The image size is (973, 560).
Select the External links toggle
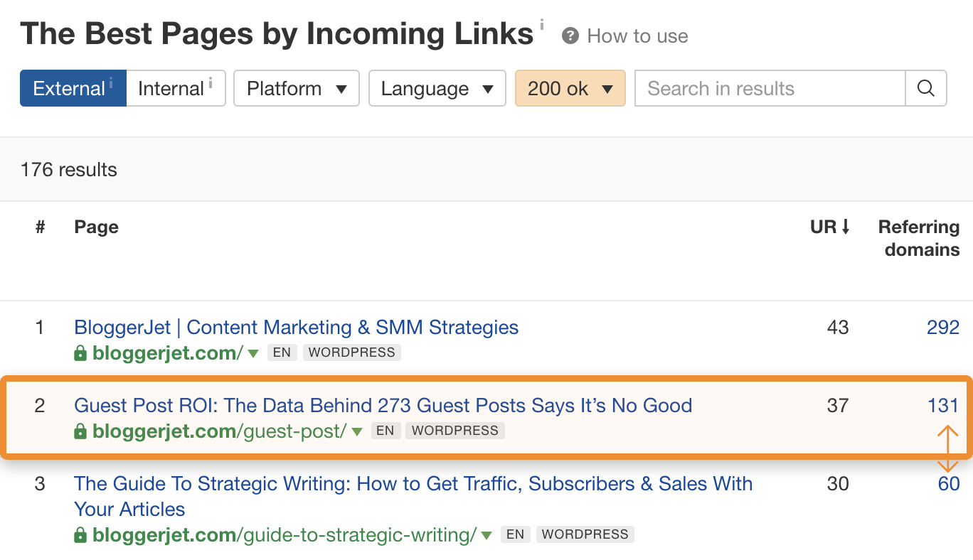click(x=73, y=89)
